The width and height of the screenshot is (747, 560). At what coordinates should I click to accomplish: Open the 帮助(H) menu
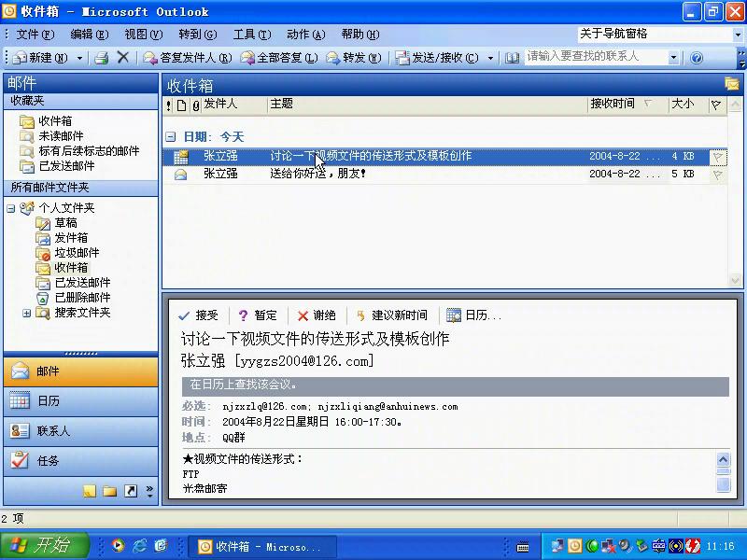(360, 35)
